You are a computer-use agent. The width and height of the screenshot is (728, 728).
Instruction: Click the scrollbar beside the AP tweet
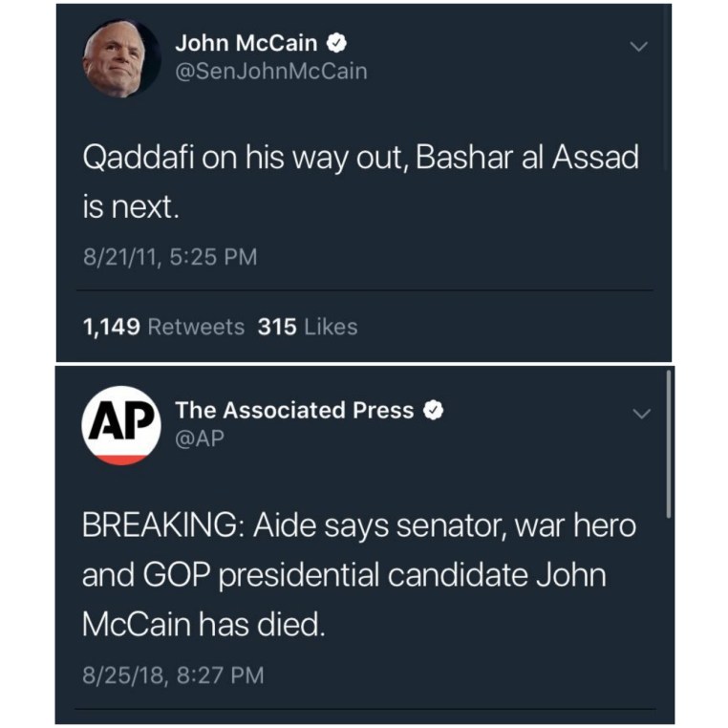[669, 444]
